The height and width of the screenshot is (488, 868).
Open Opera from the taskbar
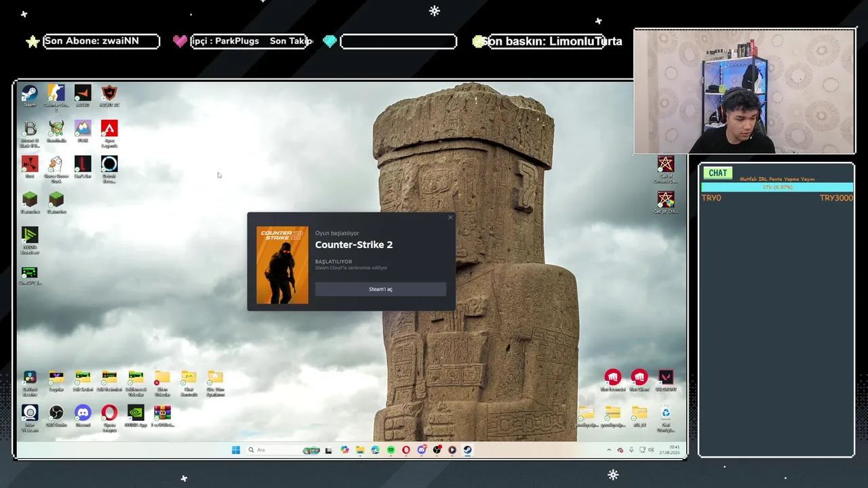tap(406, 450)
